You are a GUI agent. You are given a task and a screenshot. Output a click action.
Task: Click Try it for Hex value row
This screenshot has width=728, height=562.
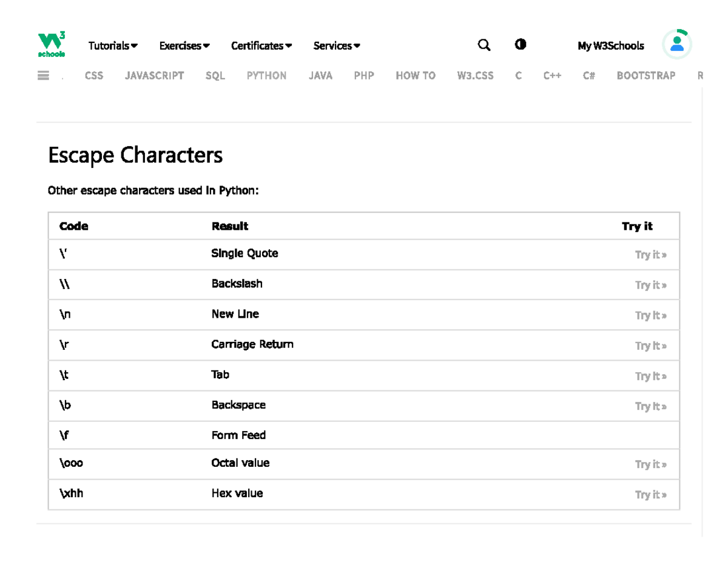(650, 495)
